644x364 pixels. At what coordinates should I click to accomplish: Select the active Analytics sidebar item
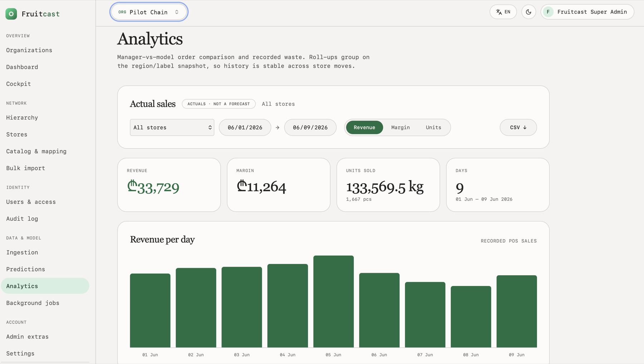[45, 286]
